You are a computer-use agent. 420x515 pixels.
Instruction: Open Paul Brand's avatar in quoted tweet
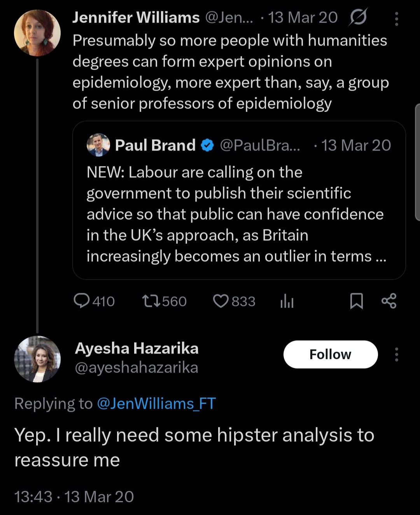[x=98, y=145]
